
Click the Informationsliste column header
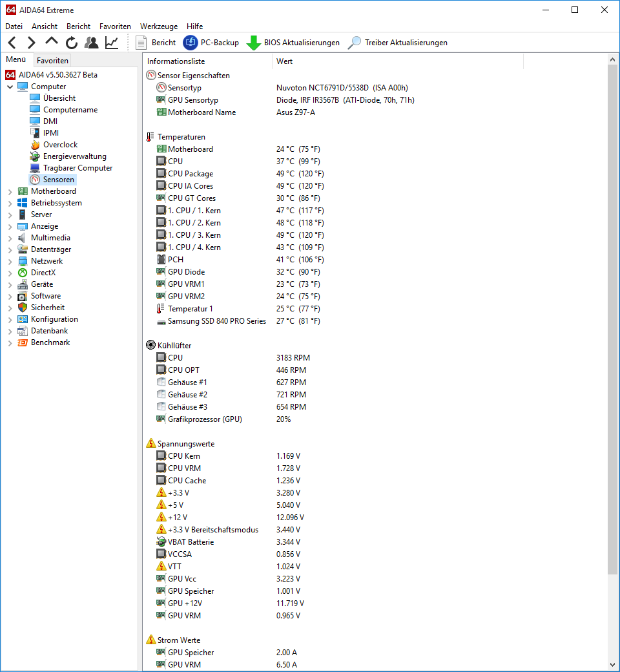tap(207, 61)
